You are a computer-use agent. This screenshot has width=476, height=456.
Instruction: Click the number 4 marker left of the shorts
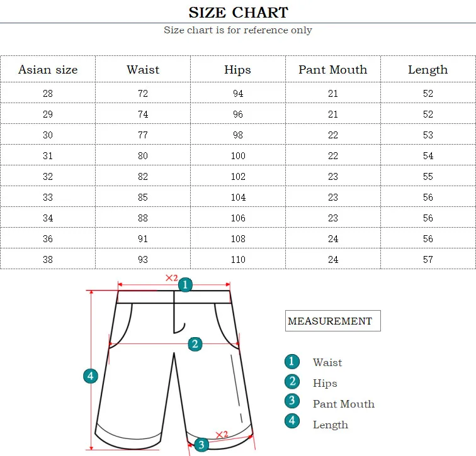pos(91,376)
